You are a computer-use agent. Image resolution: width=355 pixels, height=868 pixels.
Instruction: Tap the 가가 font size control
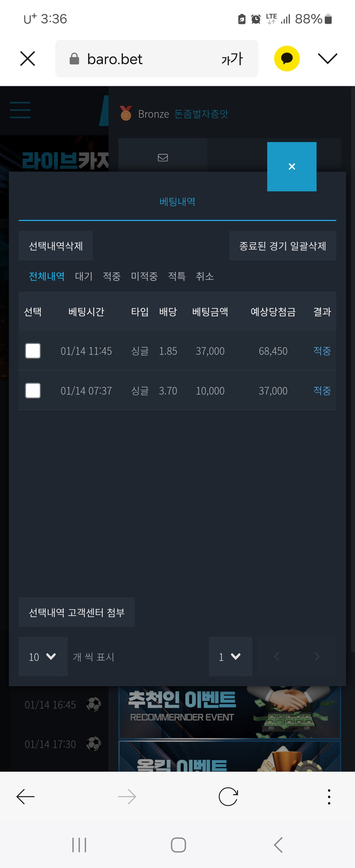232,59
